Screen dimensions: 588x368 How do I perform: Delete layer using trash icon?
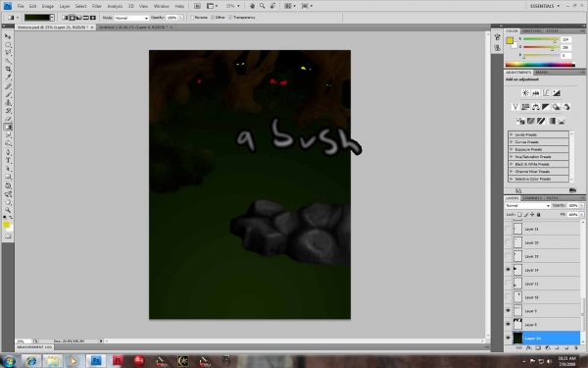(x=576, y=347)
